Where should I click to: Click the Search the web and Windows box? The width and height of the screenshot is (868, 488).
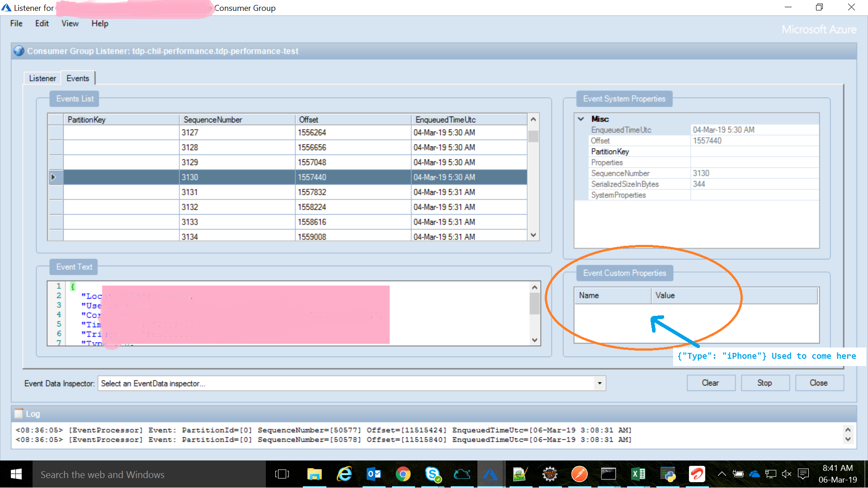149,474
